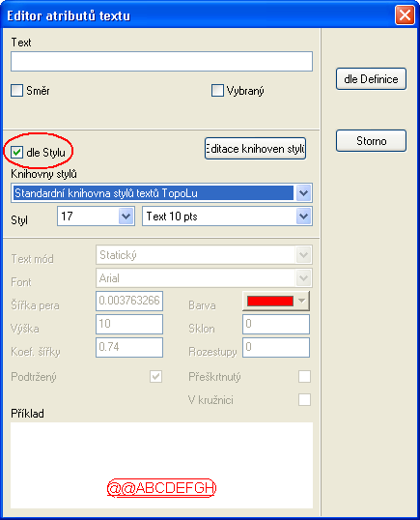This screenshot has height=520, width=420.
Task: Select the Výška field with value 10
Action: (129, 324)
